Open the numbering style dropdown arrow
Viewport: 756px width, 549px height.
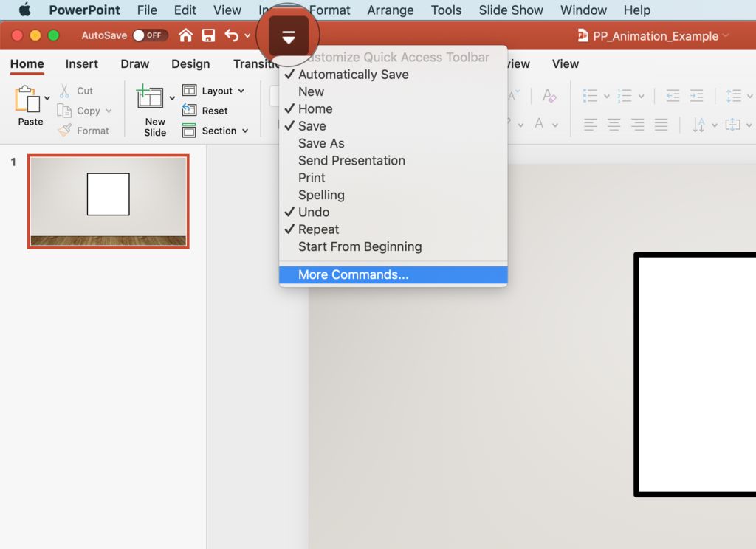pyautogui.click(x=642, y=97)
